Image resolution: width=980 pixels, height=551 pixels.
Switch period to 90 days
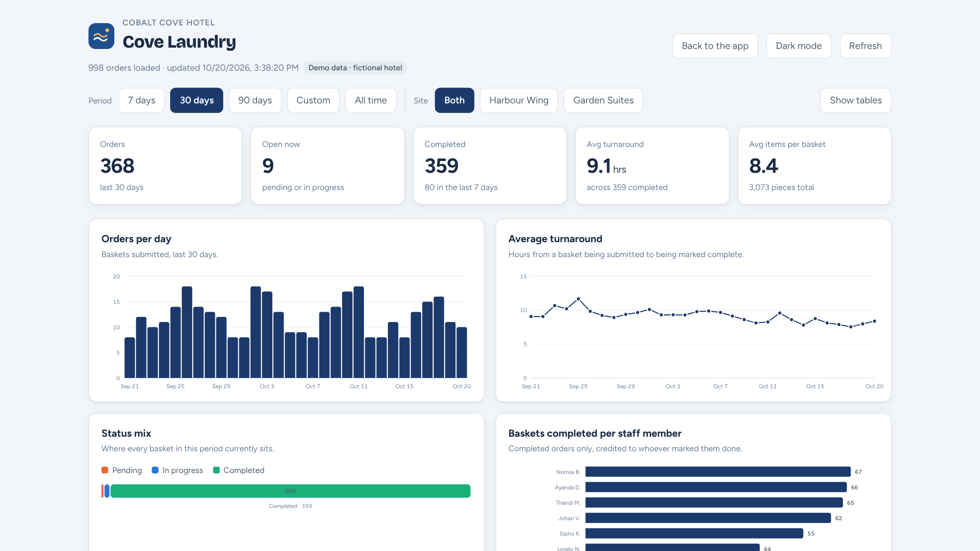pyautogui.click(x=255, y=100)
